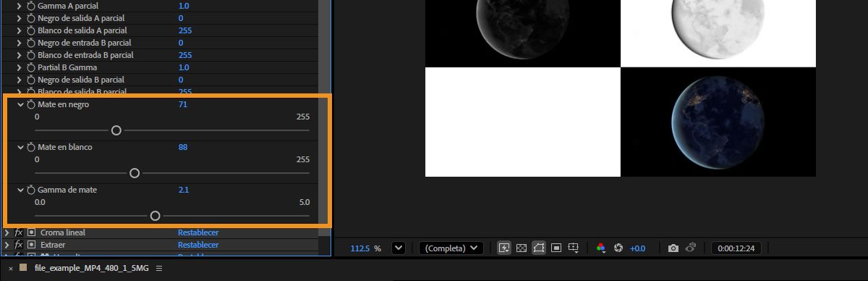Click Gamma de mate slider handle
The width and height of the screenshot is (868, 281).
click(x=155, y=216)
